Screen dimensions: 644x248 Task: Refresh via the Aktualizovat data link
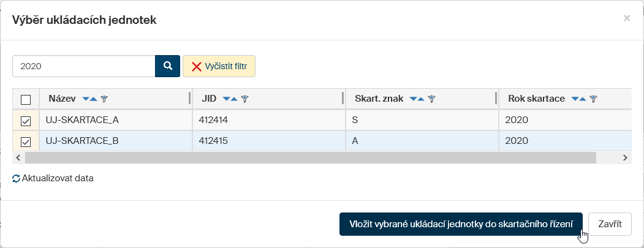coord(53,179)
